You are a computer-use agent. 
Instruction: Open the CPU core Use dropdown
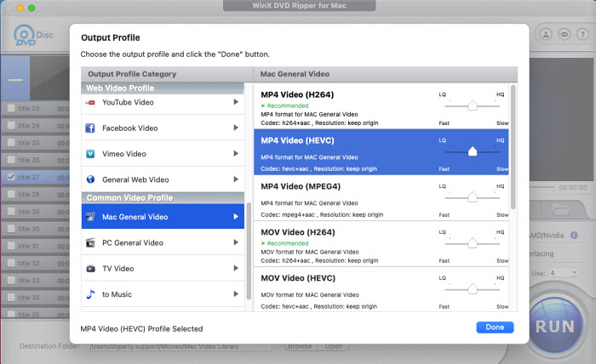click(564, 273)
